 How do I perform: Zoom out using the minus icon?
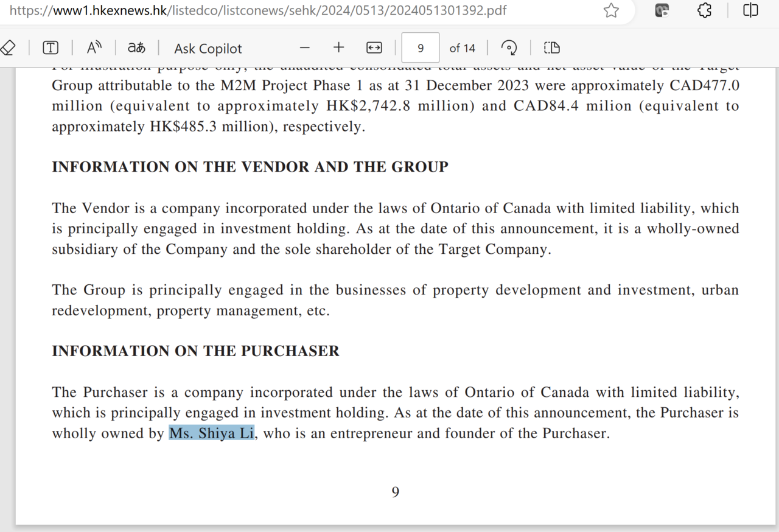pos(305,47)
